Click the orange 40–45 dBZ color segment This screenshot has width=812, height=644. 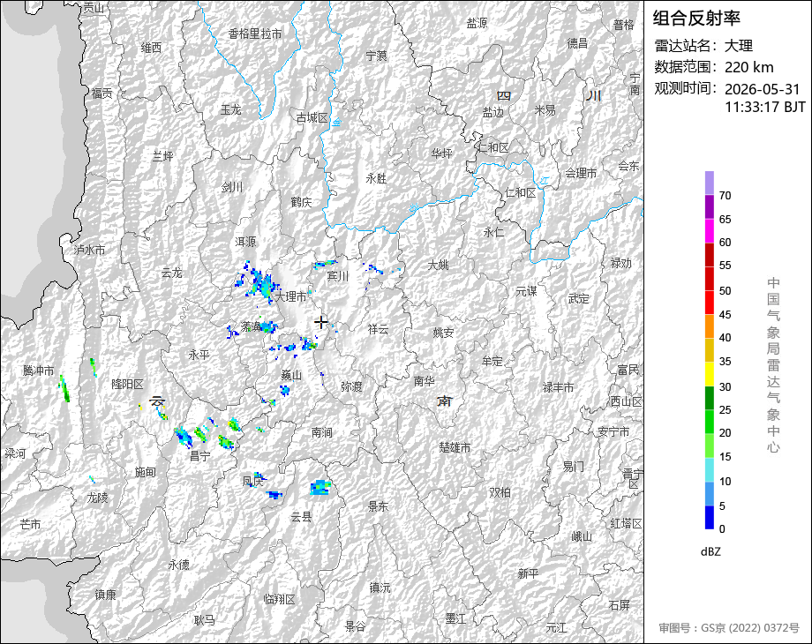(x=709, y=326)
